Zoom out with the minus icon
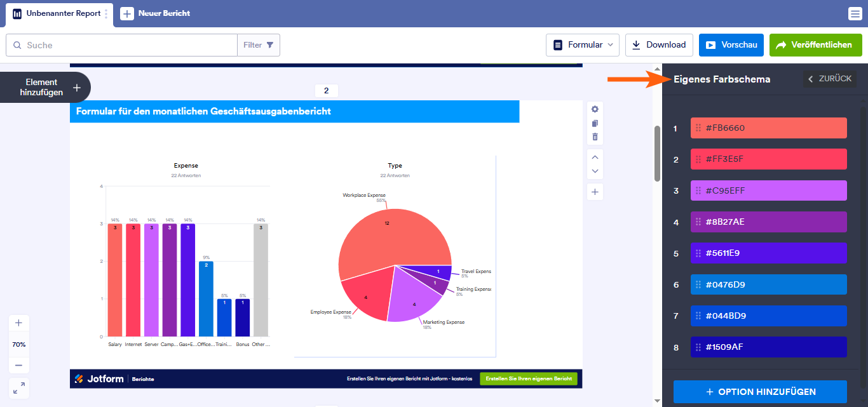Viewport: 868px width, 407px height. [x=18, y=365]
